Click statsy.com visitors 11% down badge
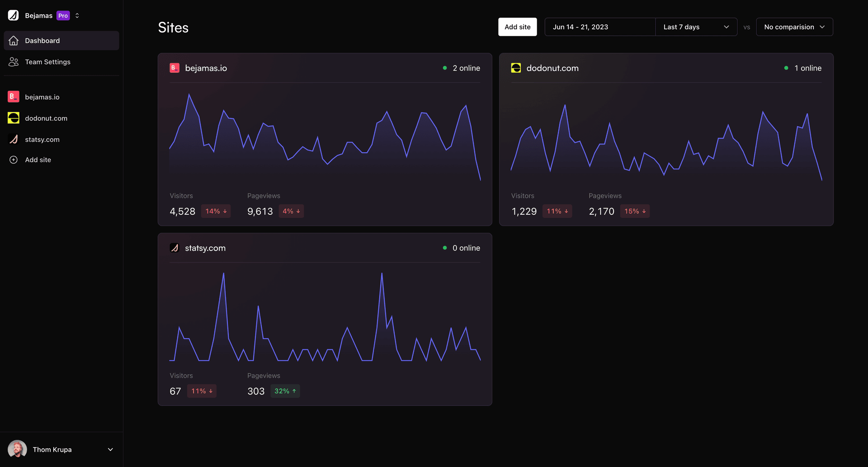This screenshot has height=467, width=868. (202, 391)
